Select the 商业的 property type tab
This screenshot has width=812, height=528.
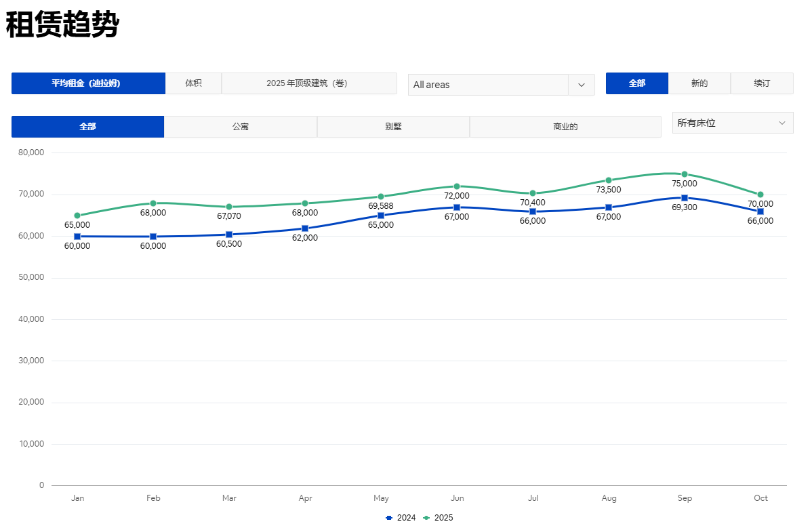[x=565, y=127]
